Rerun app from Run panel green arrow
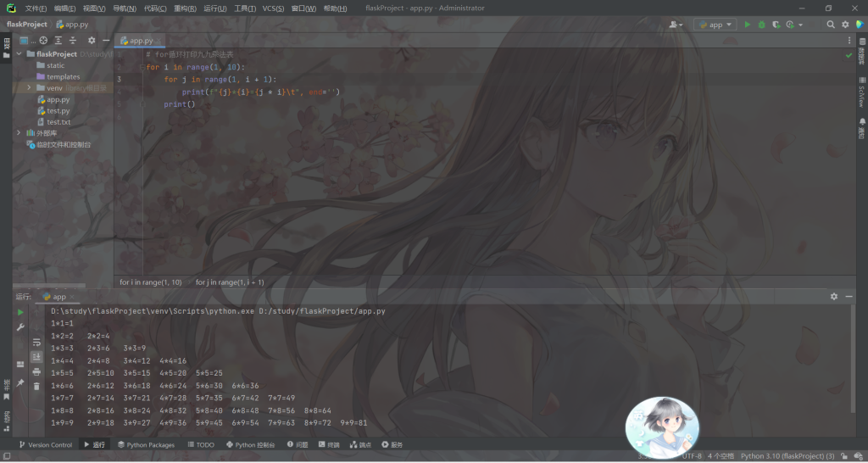 (20, 312)
